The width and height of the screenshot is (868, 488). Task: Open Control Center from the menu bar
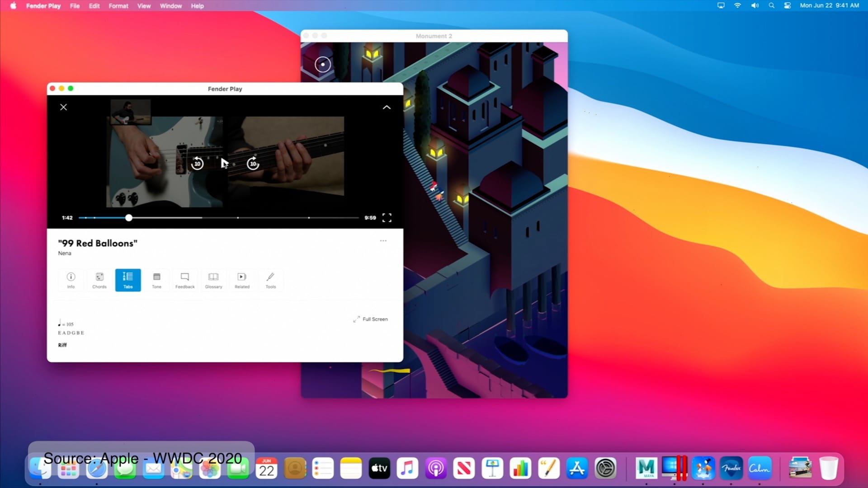click(x=788, y=5)
